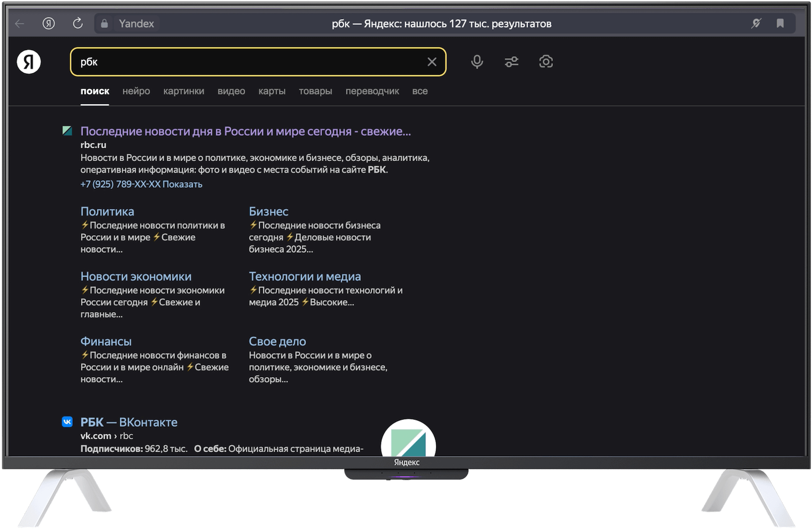Click the rbc.ru domain link

coord(93,145)
